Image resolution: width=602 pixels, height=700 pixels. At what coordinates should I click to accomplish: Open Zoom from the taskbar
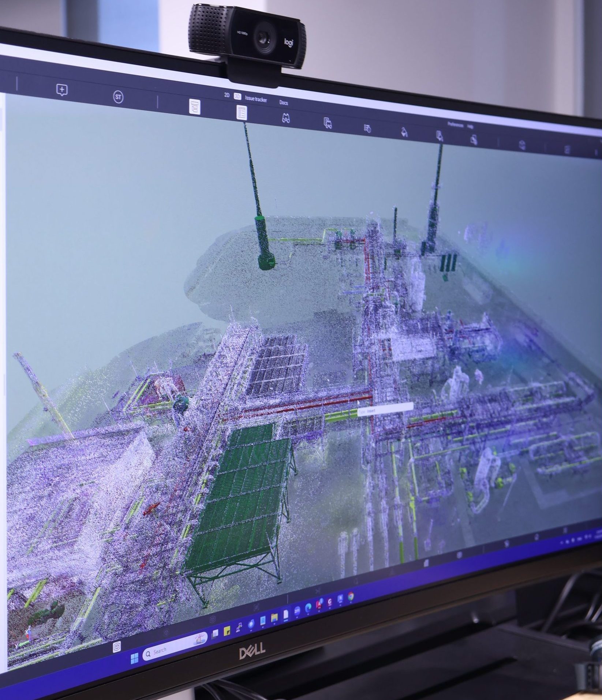tap(297, 611)
